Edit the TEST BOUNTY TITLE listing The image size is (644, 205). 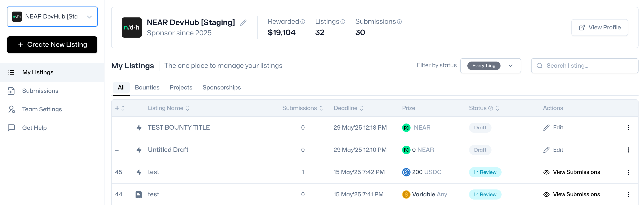point(553,128)
